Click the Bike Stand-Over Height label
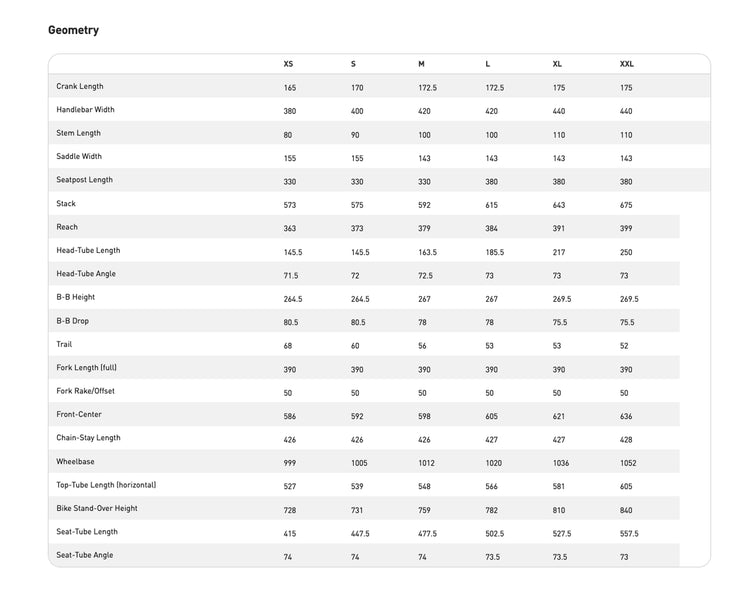 pos(97,508)
